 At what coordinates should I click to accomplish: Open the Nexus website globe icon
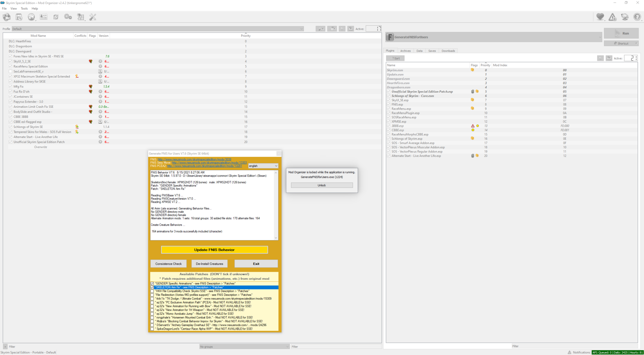click(x=31, y=17)
